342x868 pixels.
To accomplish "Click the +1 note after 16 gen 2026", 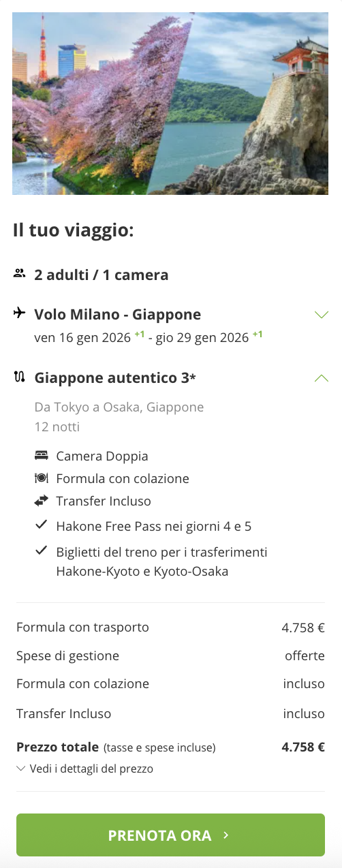I will 139,335.
